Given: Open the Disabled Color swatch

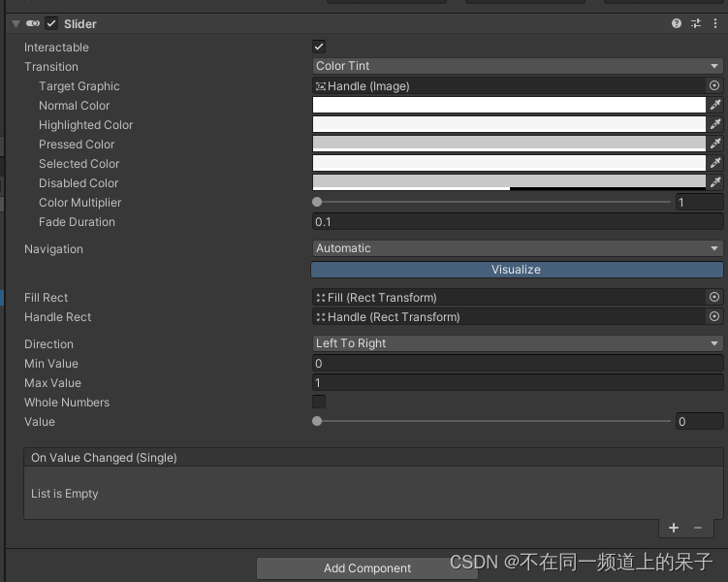Looking at the screenshot, I should [x=509, y=182].
